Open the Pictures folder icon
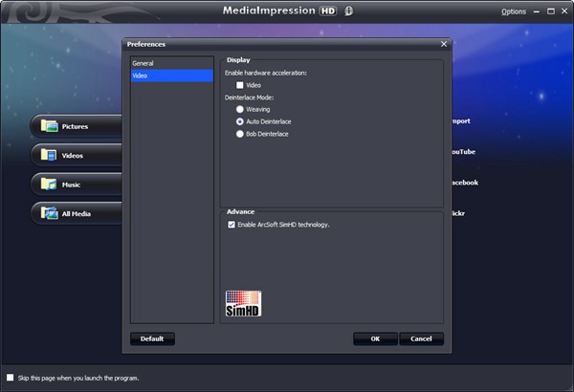The image size is (574, 392). (x=49, y=126)
